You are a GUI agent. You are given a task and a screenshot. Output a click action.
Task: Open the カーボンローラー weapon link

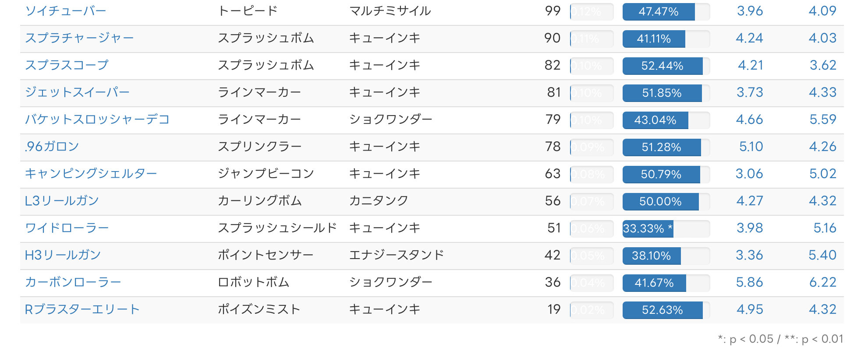point(73,282)
